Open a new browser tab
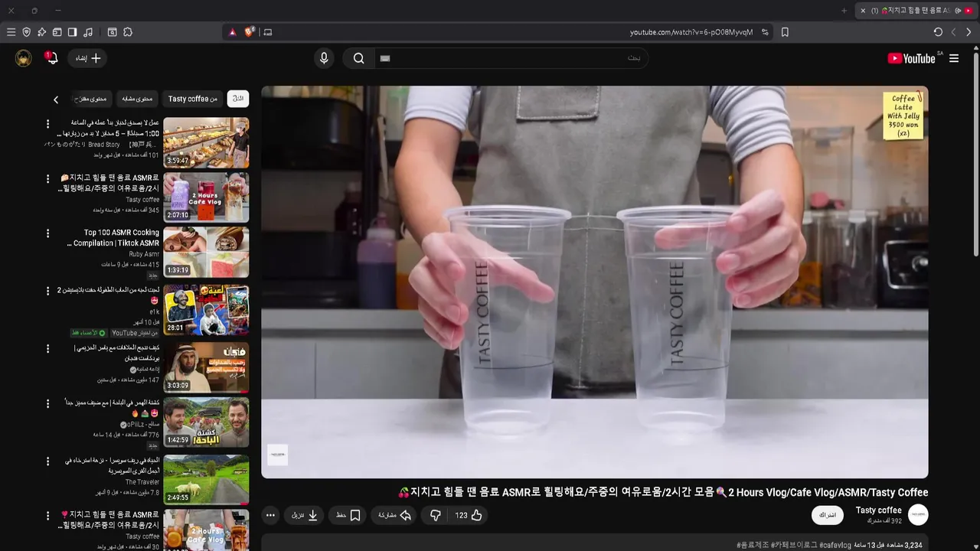 pos(844,11)
